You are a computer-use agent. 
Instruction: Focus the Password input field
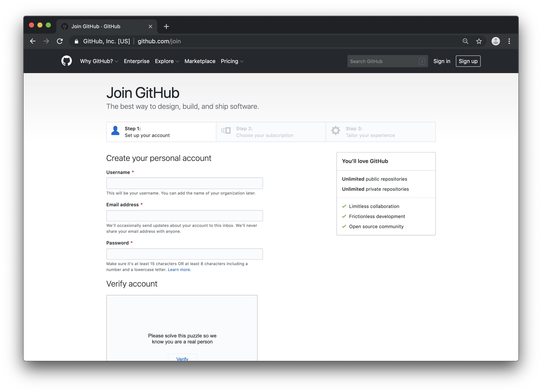coord(184,254)
